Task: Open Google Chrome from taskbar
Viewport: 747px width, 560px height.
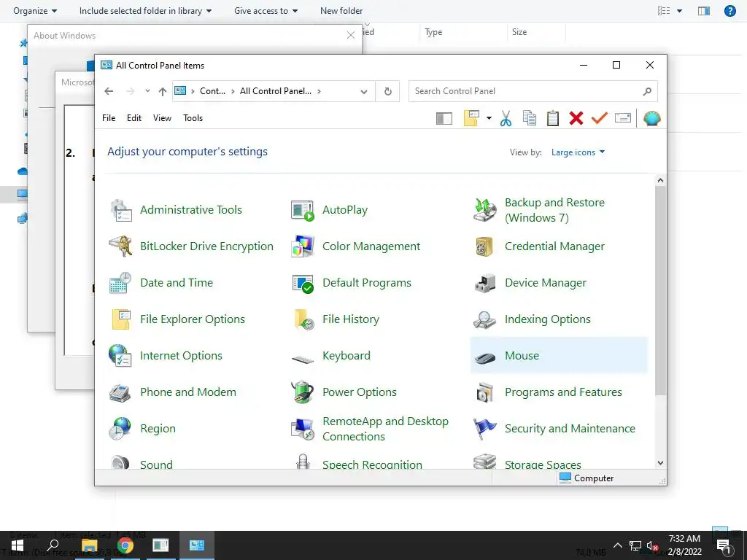Action: [125, 545]
